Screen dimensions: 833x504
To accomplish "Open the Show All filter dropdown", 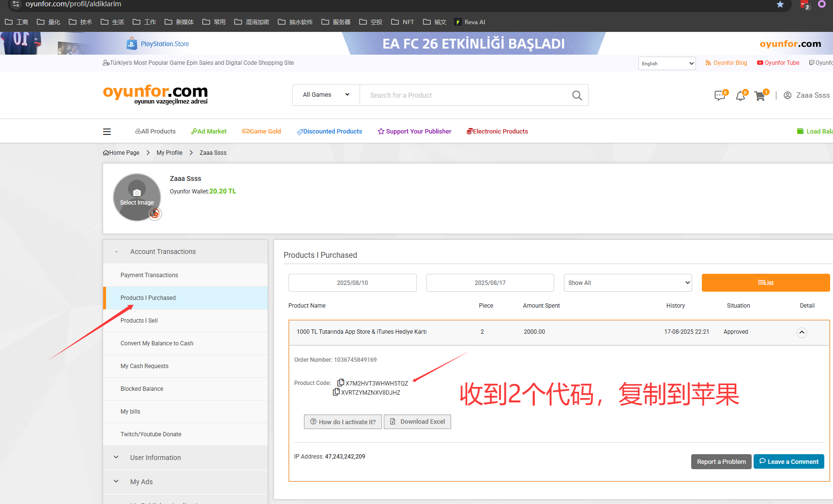I will tap(628, 283).
